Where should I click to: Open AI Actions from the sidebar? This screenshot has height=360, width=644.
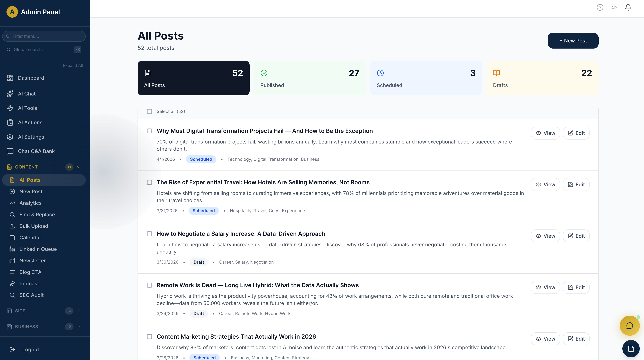tap(30, 122)
